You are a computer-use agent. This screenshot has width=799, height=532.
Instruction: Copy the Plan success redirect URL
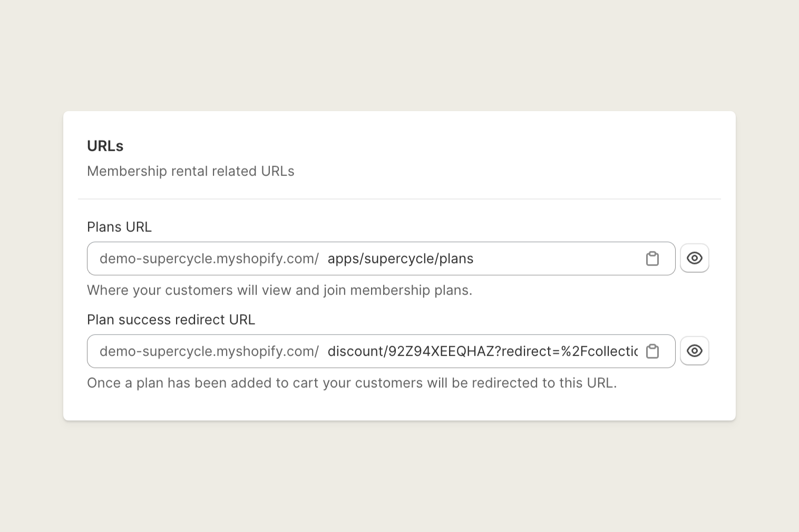[652, 351]
